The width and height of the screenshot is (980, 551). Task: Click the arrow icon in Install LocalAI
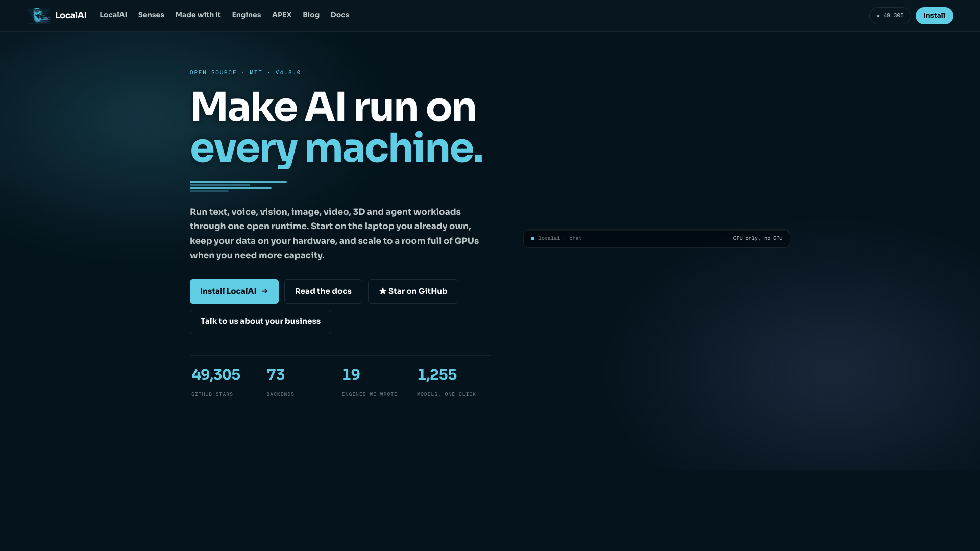264,291
